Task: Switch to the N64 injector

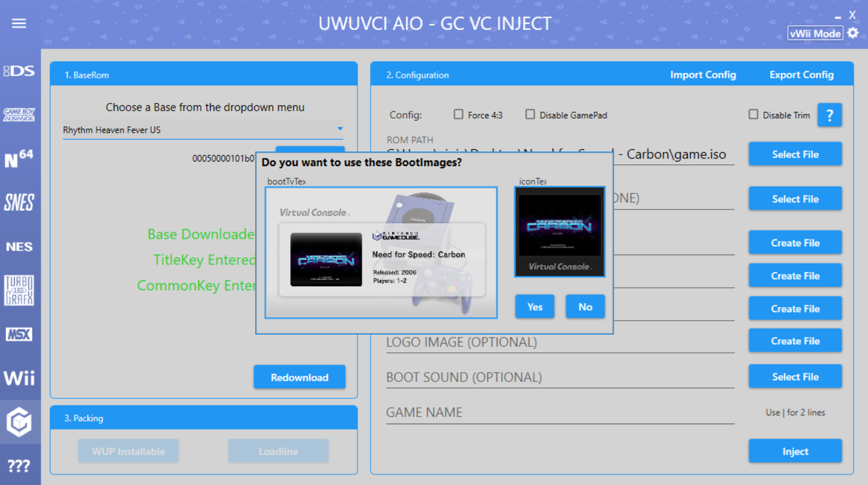Action: [19, 159]
